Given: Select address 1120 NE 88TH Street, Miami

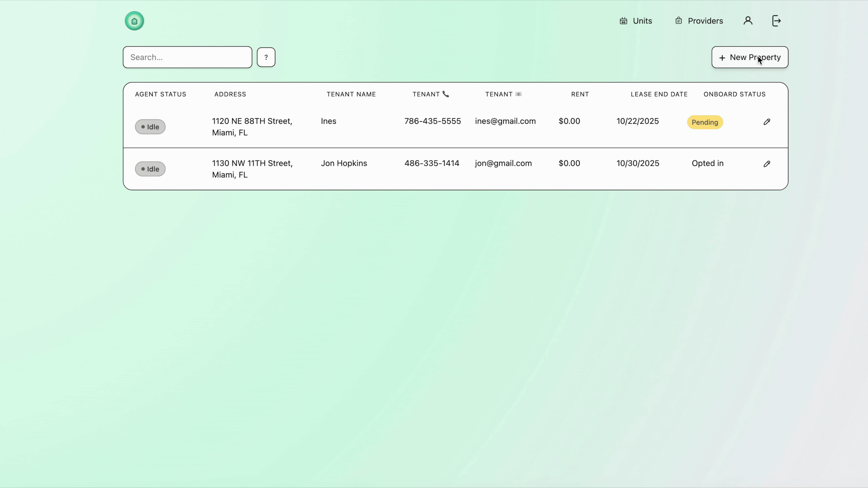Looking at the screenshot, I should click(x=252, y=127).
